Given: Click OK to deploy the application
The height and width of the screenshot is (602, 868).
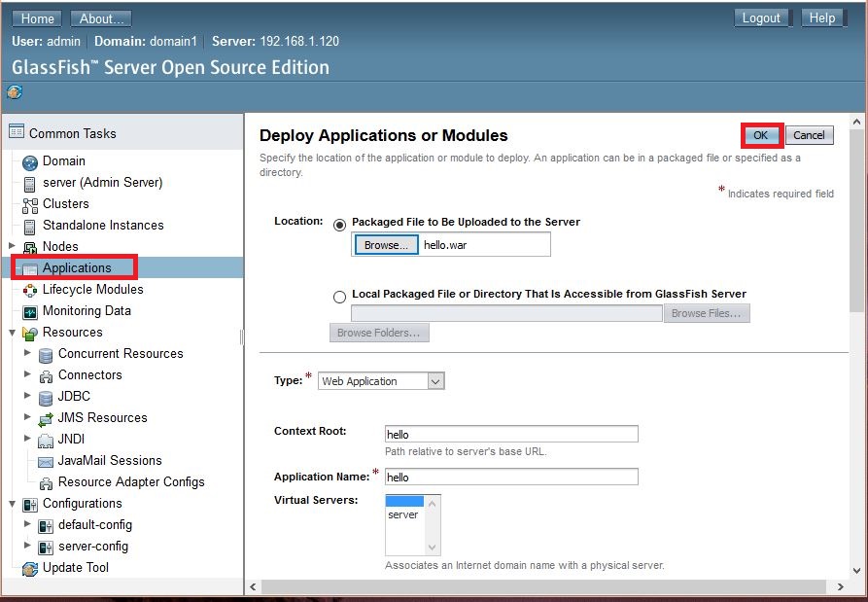Looking at the screenshot, I should (x=761, y=135).
